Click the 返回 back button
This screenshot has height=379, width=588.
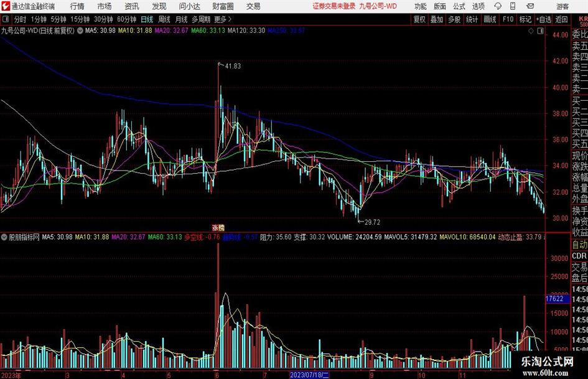(x=561, y=19)
